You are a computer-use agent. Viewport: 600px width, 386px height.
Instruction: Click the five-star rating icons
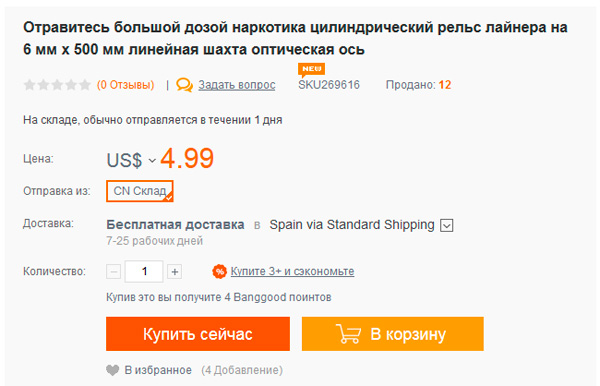tap(57, 85)
